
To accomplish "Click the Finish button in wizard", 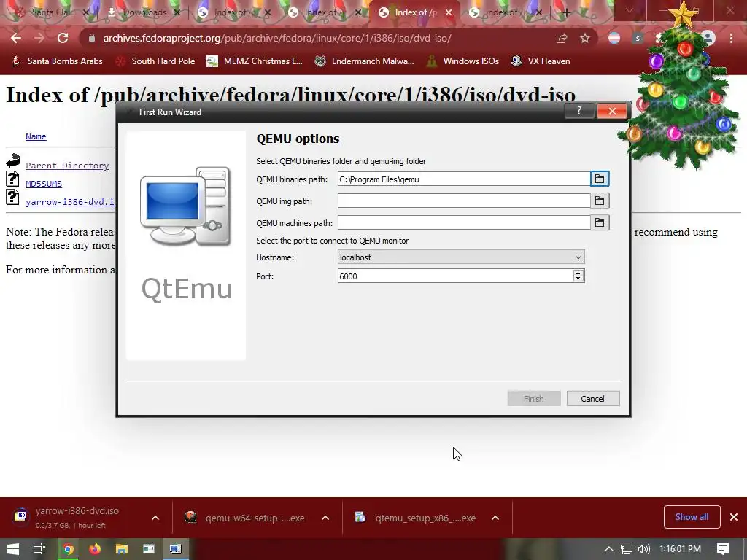I will point(533,399).
